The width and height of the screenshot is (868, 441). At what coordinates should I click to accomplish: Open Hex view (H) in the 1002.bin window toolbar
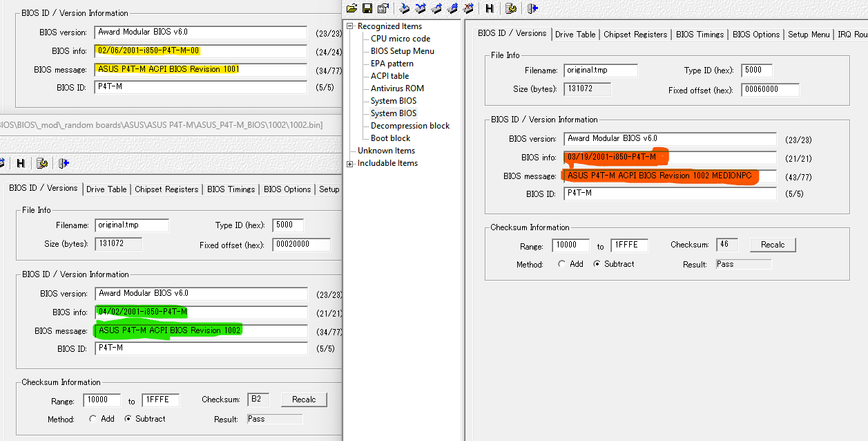click(x=21, y=163)
